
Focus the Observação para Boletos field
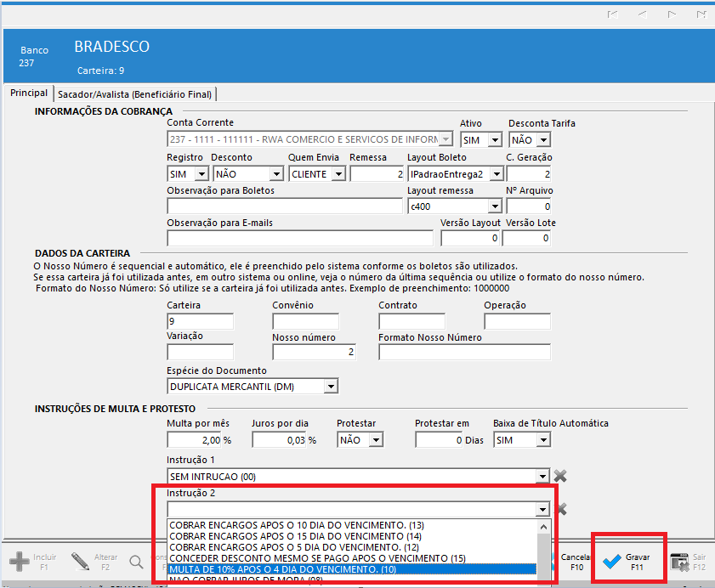point(285,206)
